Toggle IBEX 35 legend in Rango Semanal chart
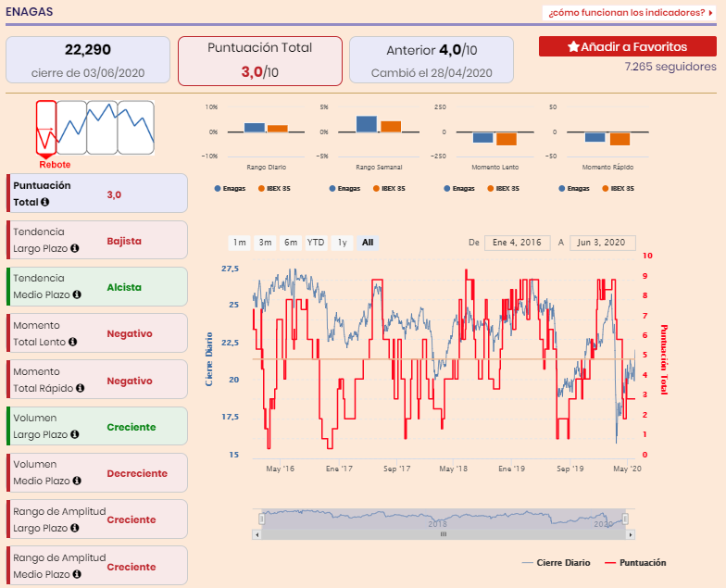 [389, 189]
